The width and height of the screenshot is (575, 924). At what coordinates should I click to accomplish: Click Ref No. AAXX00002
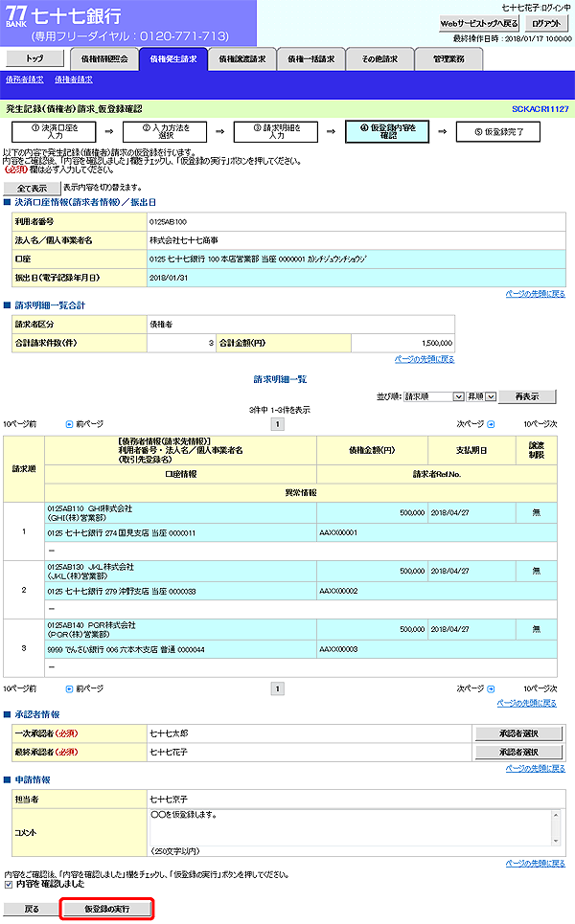[338, 591]
